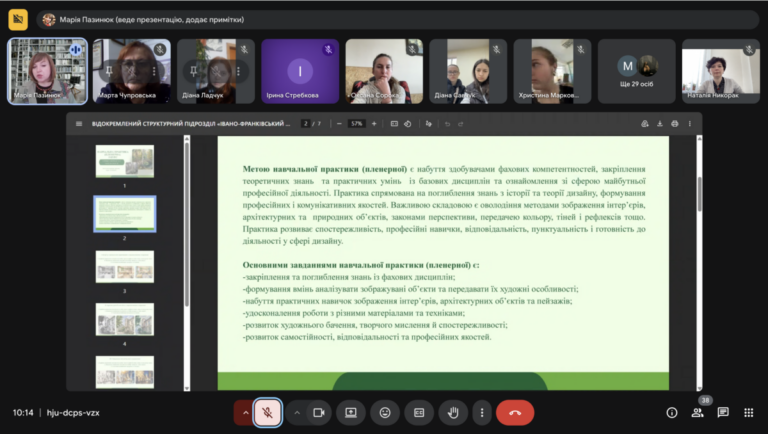This screenshot has height=434, width=768.
Task: Open the PDF viewer three-dot menu
Action: point(690,124)
